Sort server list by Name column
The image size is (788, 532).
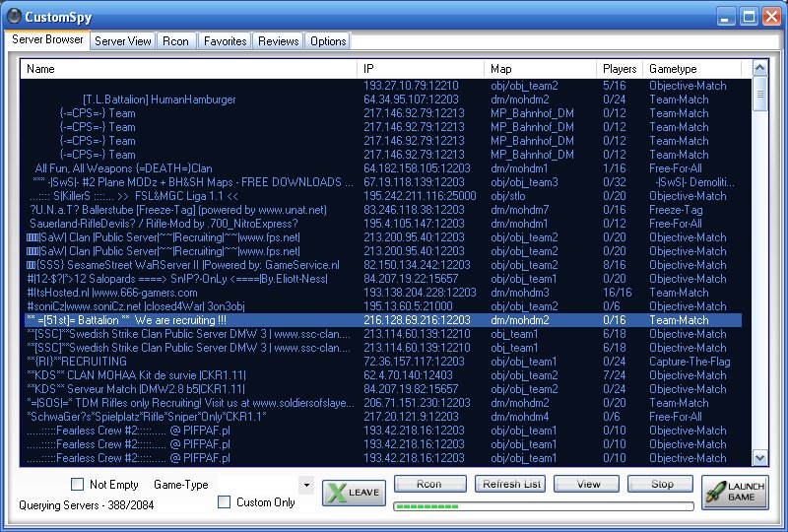[x=187, y=69]
